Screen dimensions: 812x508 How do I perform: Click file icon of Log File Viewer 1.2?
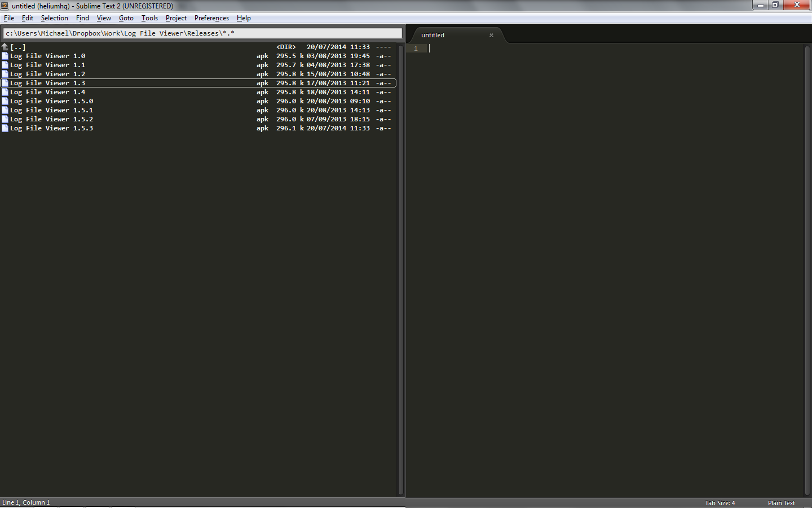[x=5, y=74]
